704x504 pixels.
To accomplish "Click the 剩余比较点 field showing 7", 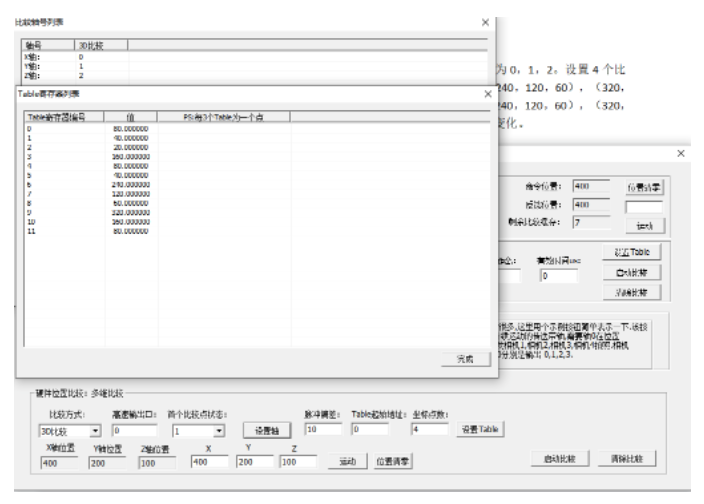I will click(x=591, y=222).
